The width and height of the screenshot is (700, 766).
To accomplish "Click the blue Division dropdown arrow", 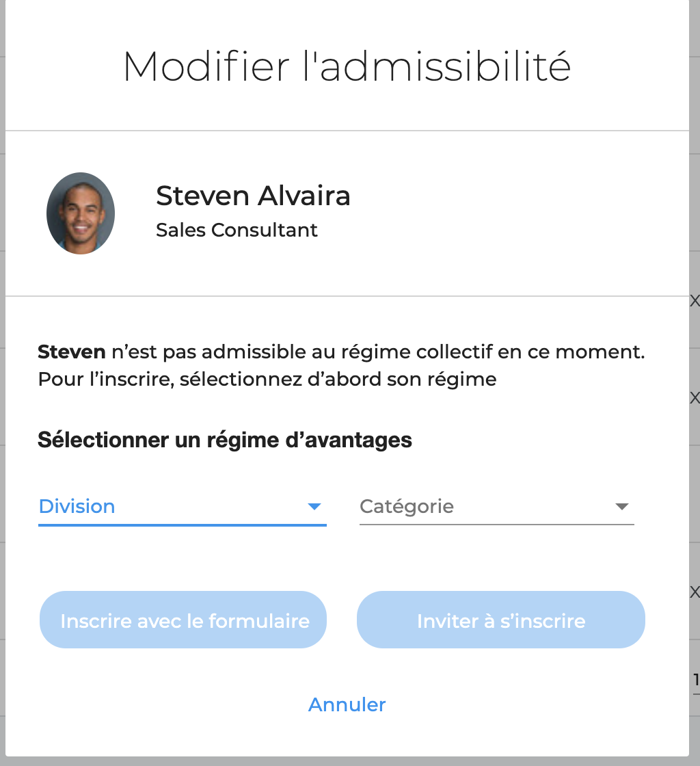I will (314, 507).
